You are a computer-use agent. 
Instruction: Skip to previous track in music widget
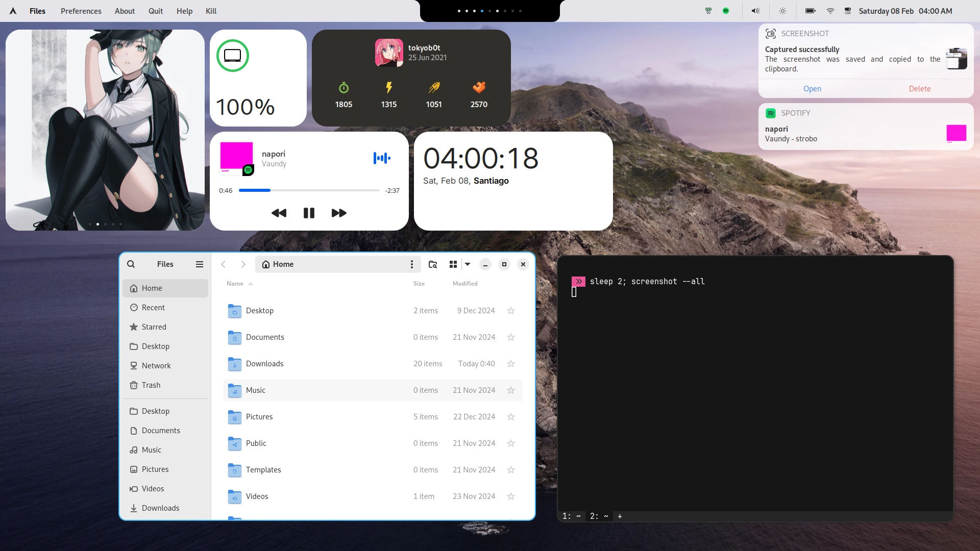click(x=279, y=213)
